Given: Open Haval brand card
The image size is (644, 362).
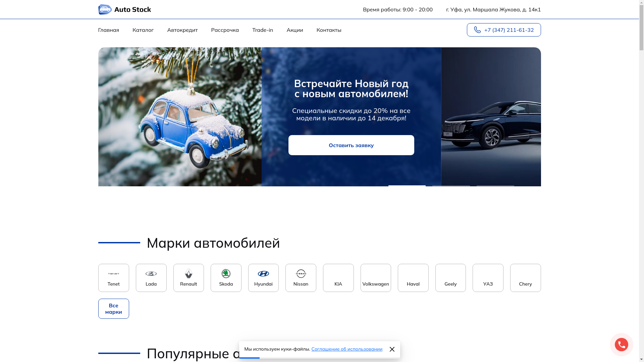Looking at the screenshot, I should coord(413,278).
